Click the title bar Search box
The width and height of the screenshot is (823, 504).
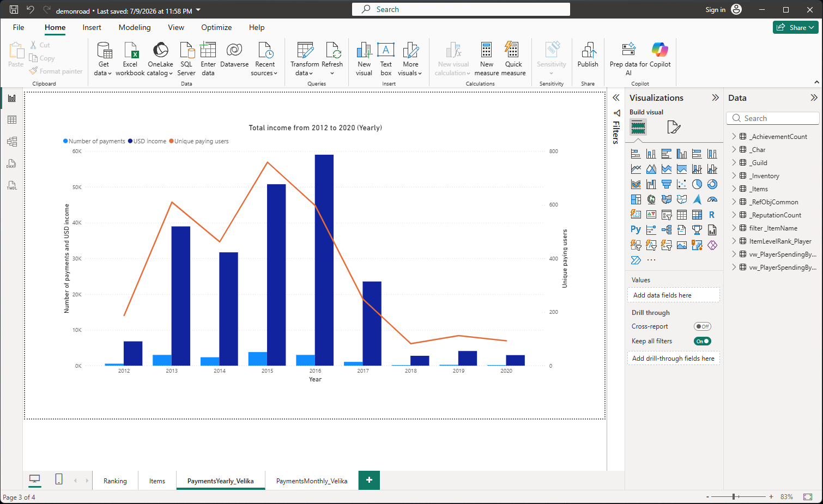(x=461, y=9)
